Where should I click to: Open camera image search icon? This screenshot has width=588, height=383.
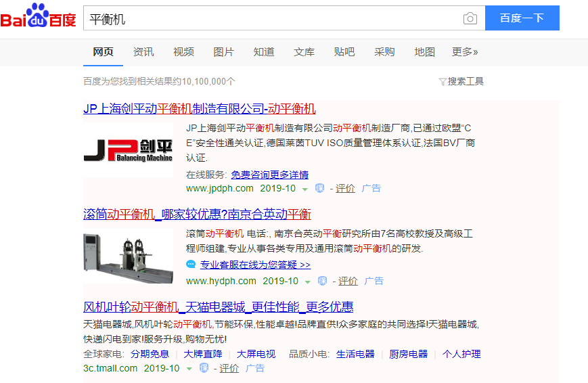(470, 18)
